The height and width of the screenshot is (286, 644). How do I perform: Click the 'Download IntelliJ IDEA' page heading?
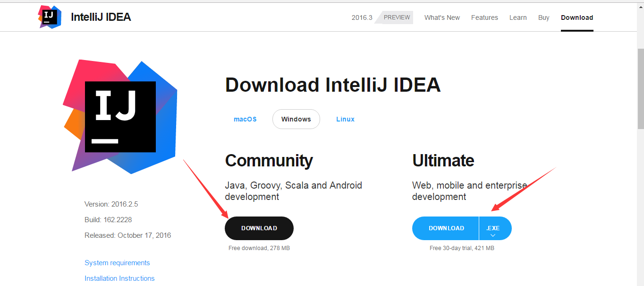[332, 85]
